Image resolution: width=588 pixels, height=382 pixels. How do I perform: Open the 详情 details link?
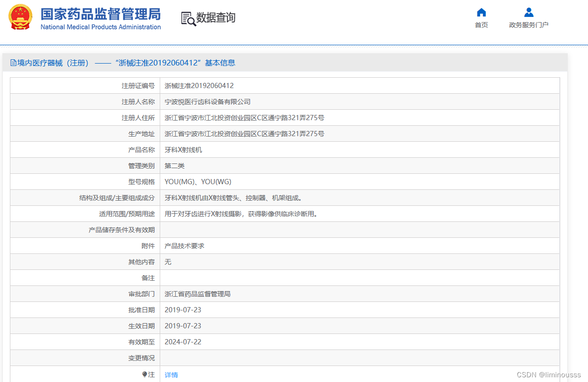click(x=171, y=375)
